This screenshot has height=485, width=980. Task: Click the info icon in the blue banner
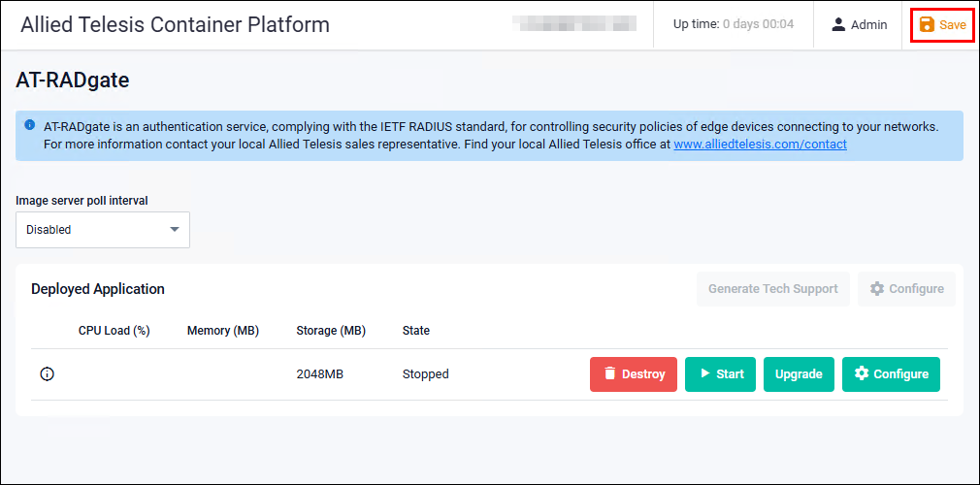click(30, 125)
